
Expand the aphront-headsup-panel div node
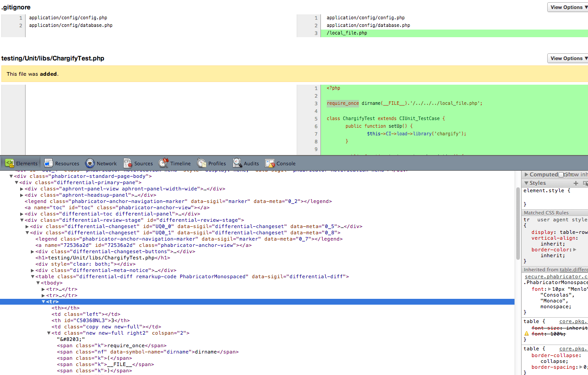coord(22,195)
